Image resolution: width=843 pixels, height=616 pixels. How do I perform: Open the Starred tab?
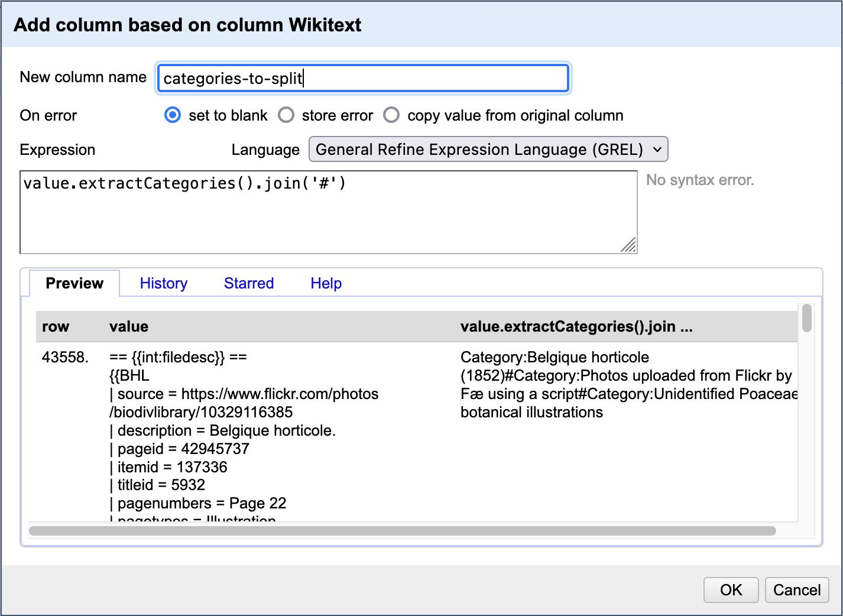(249, 283)
